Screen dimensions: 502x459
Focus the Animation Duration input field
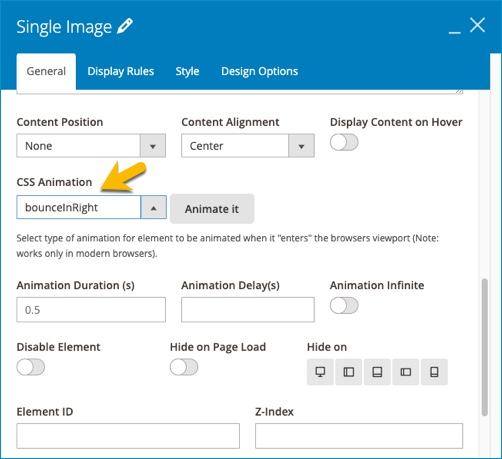pos(91,310)
